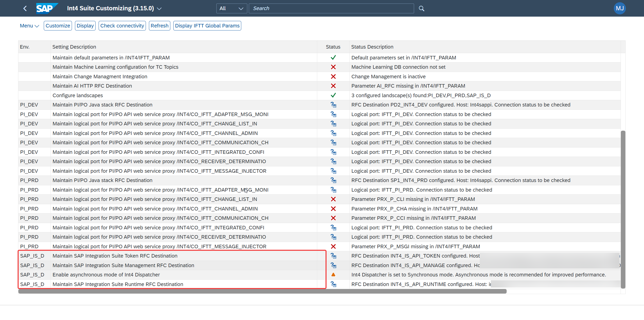This screenshot has width=644, height=320.
Task: Click status icon for Integration Suite Token RFC
Action: coord(333,256)
